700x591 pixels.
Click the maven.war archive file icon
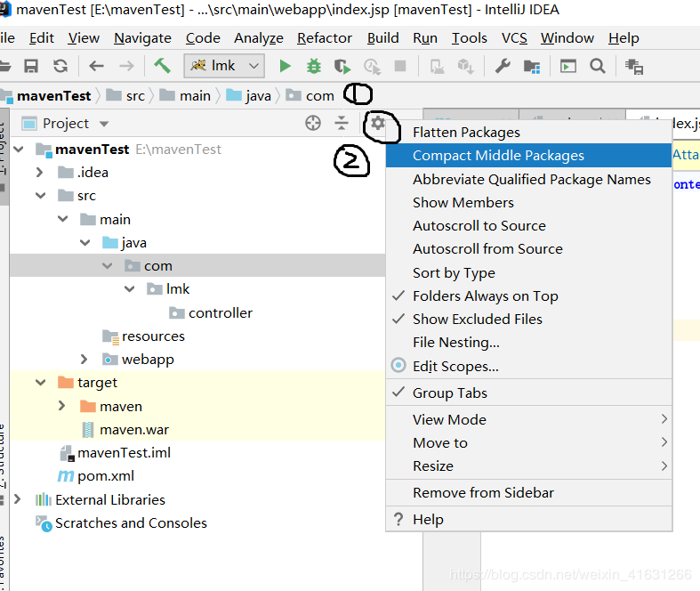coord(88,430)
